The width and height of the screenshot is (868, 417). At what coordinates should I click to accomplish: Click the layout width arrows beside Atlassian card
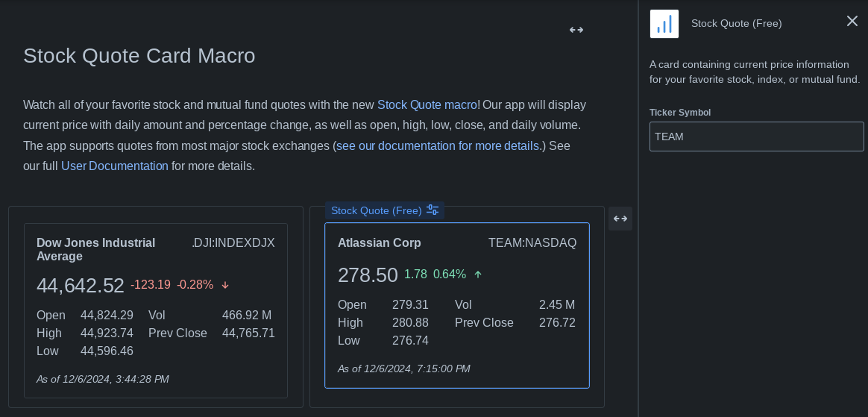(620, 218)
